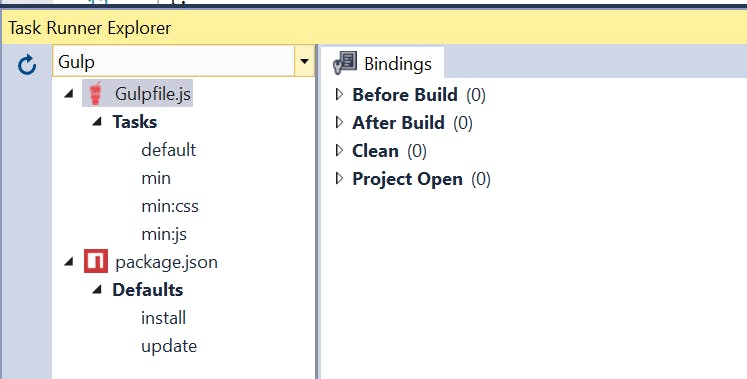Select the default gulp task
Viewport: 747px width, 379px height.
coord(169,150)
